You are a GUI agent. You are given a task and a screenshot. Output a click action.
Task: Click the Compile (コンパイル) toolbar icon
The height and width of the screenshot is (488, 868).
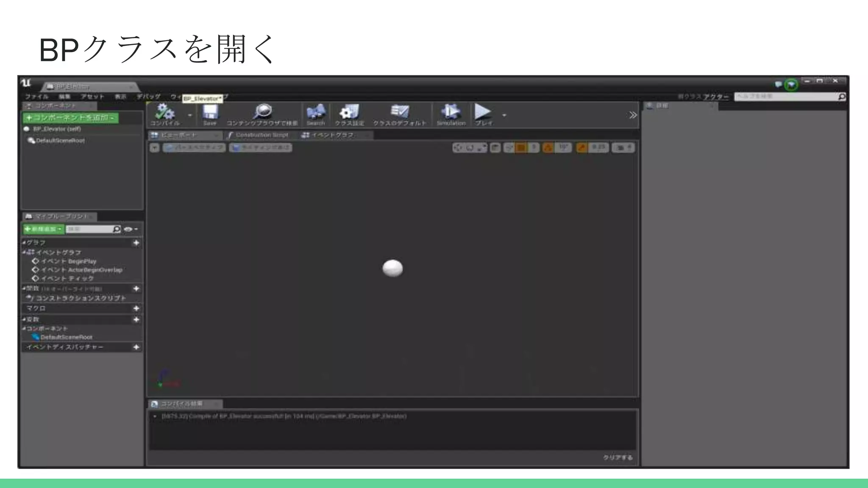coord(164,113)
